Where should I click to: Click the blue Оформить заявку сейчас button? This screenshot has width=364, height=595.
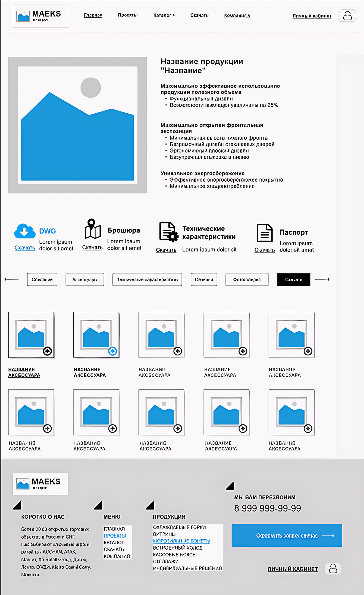tap(287, 535)
